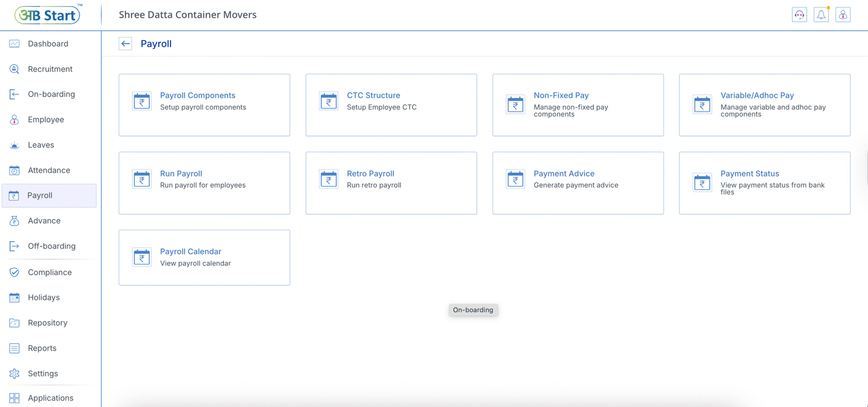Click the Payroll Components calendar icon
Image resolution: width=868 pixels, height=407 pixels.
(x=142, y=101)
